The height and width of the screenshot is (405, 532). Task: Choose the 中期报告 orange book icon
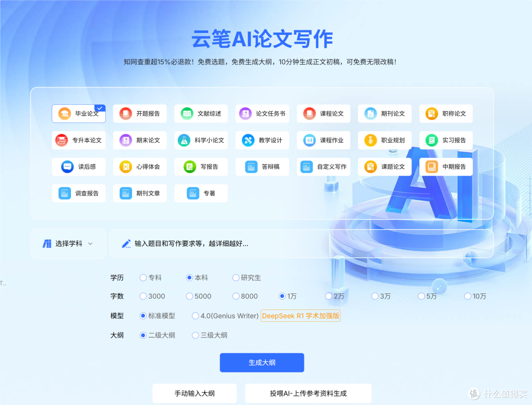432,167
